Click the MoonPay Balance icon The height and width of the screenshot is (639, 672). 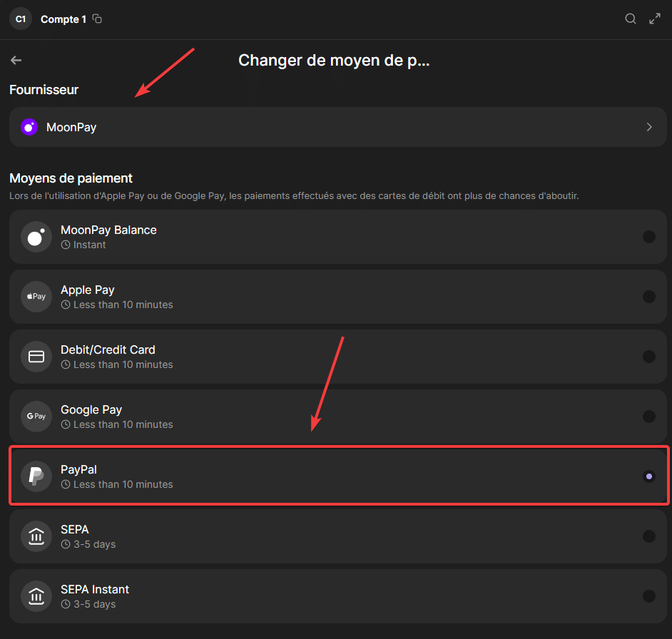click(36, 237)
